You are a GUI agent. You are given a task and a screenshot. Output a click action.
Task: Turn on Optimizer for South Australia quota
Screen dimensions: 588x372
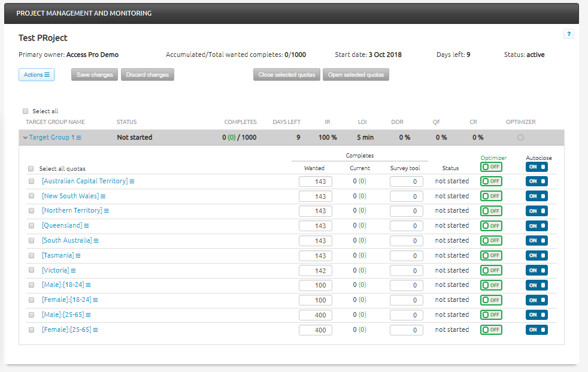coord(491,241)
